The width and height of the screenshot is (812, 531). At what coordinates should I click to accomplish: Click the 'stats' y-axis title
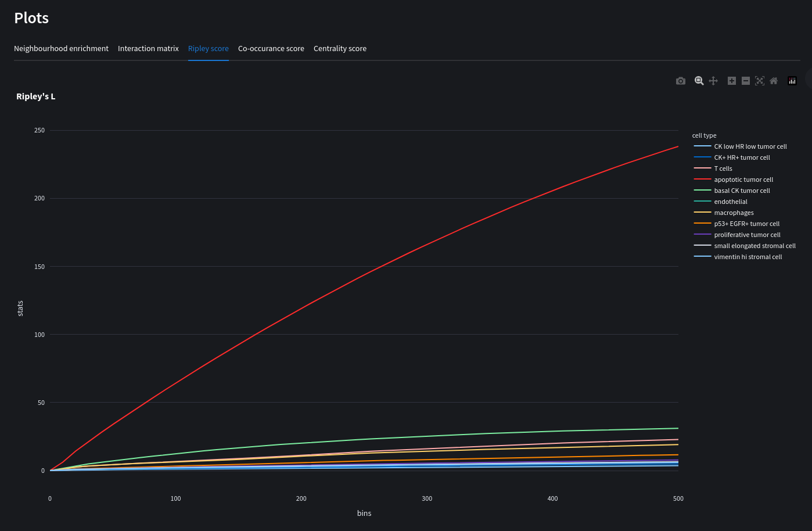click(x=20, y=308)
